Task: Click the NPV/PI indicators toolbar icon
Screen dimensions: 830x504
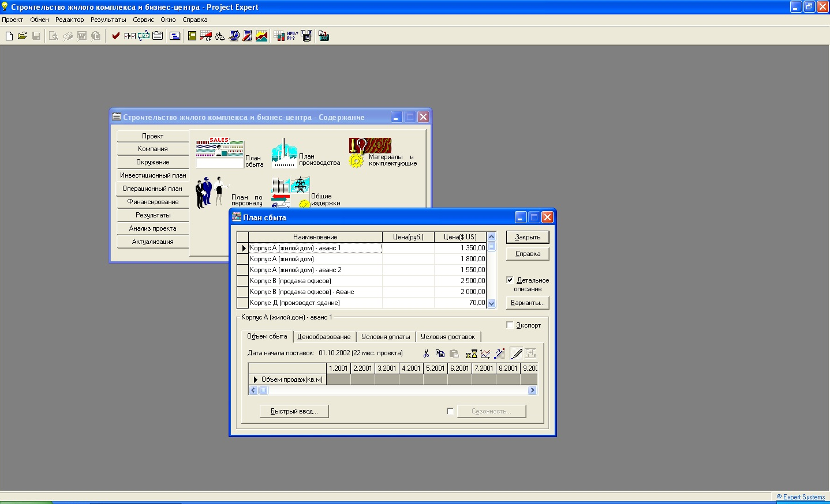Action: point(293,36)
